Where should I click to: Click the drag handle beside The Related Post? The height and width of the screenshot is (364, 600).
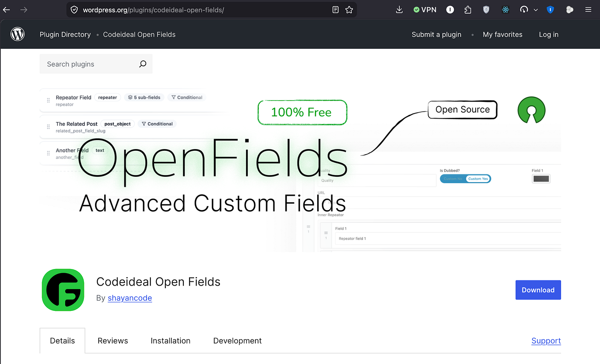click(48, 127)
